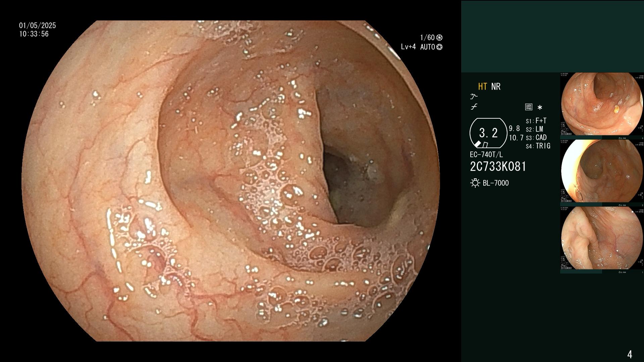Click the serial number 2C733K081
This screenshot has width=644, height=362.
[498, 167]
